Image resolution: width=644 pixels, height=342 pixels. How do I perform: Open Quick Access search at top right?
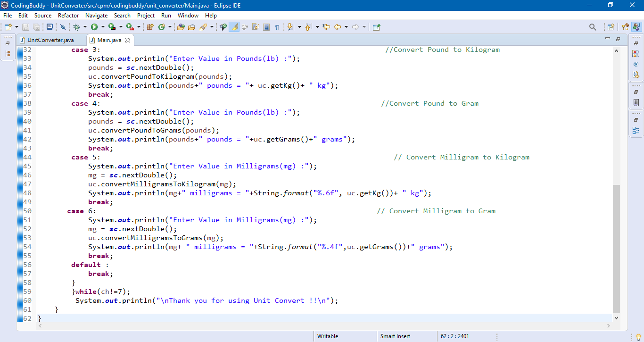pos(592,27)
